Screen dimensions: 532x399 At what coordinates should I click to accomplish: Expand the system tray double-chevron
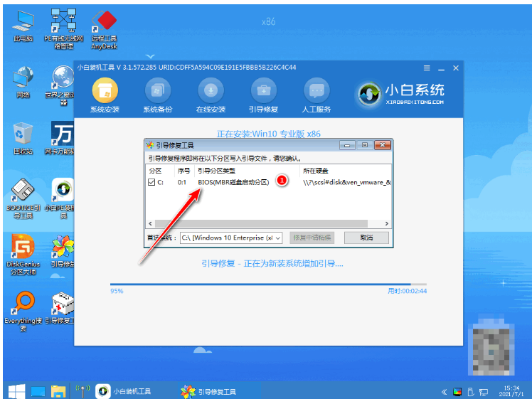(x=444, y=392)
